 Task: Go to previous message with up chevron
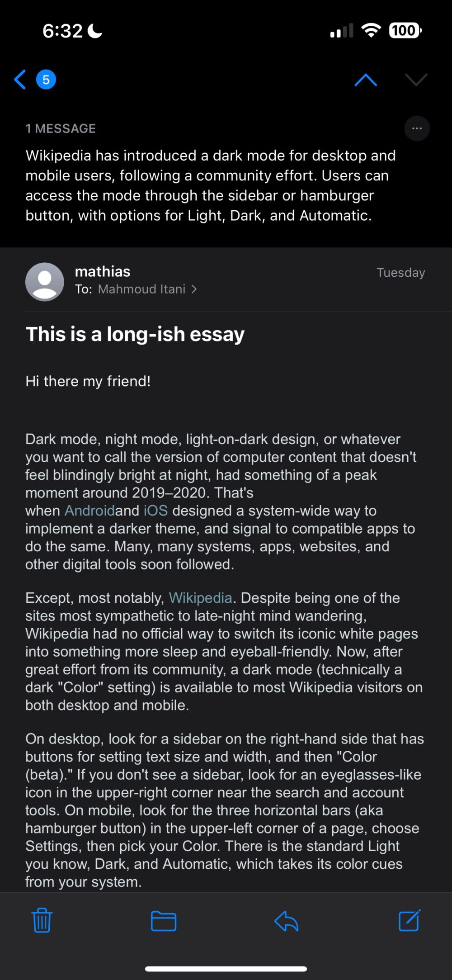point(366,80)
